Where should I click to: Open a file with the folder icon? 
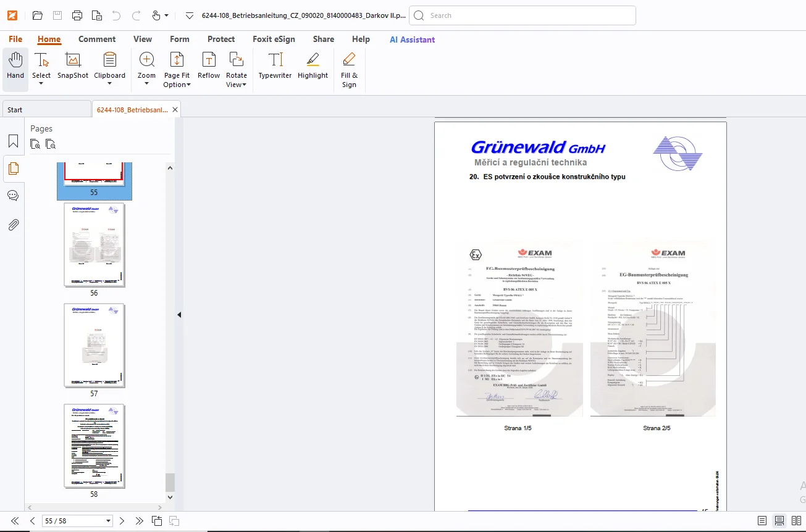pyautogui.click(x=38, y=15)
